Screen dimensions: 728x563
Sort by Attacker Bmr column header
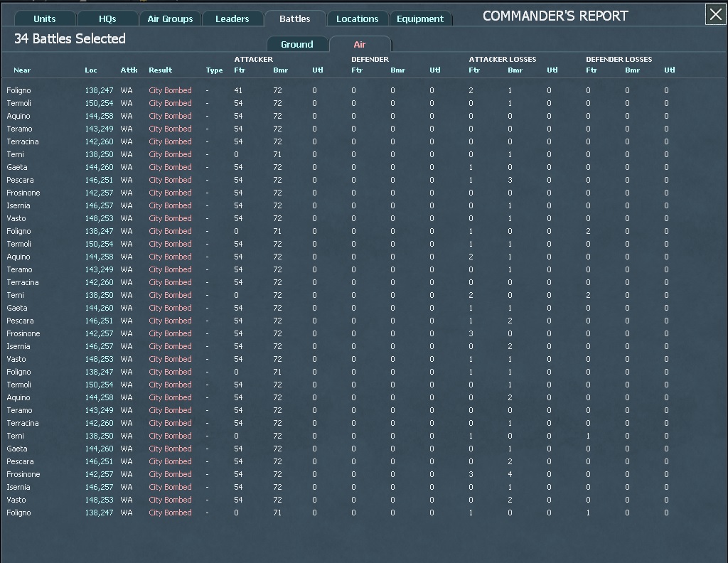pos(280,70)
